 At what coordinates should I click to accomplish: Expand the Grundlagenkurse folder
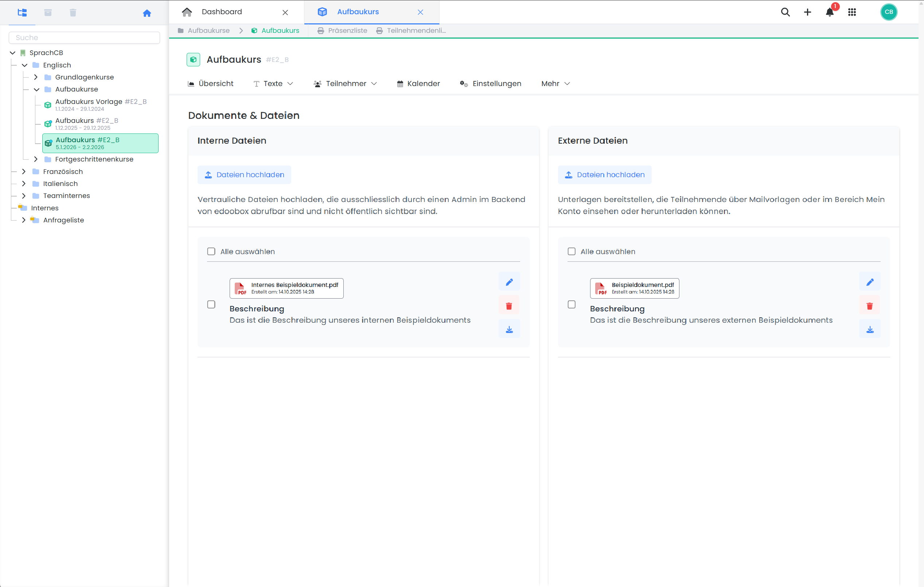36,77
